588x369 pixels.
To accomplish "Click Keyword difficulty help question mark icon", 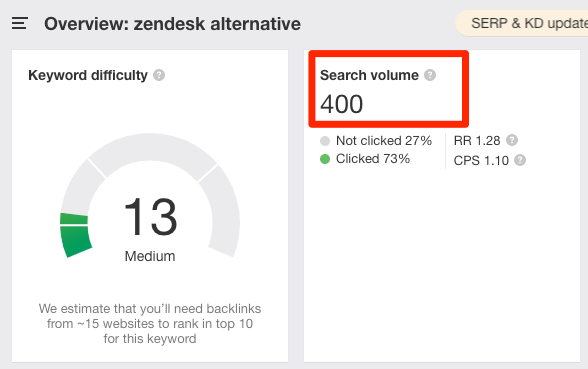I will click(159, 75).
